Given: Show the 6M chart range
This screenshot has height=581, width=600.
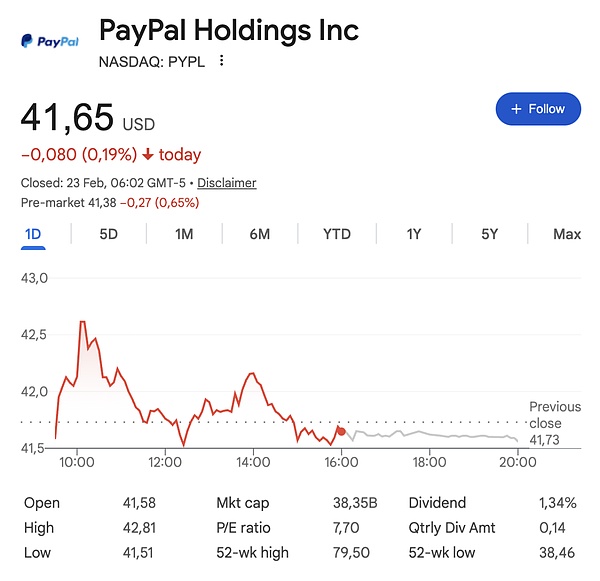Looking at the screenshot, I should coord(260,234).
